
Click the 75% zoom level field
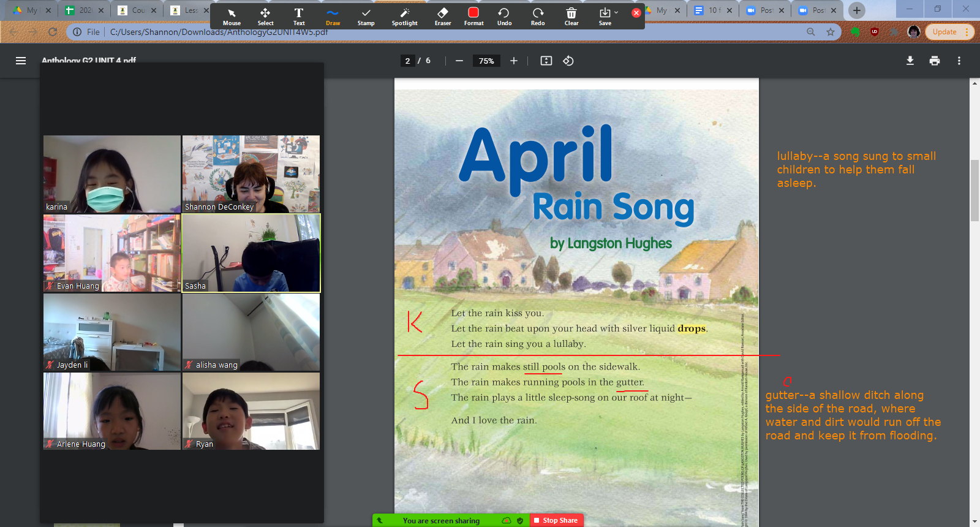click(486, 61)
